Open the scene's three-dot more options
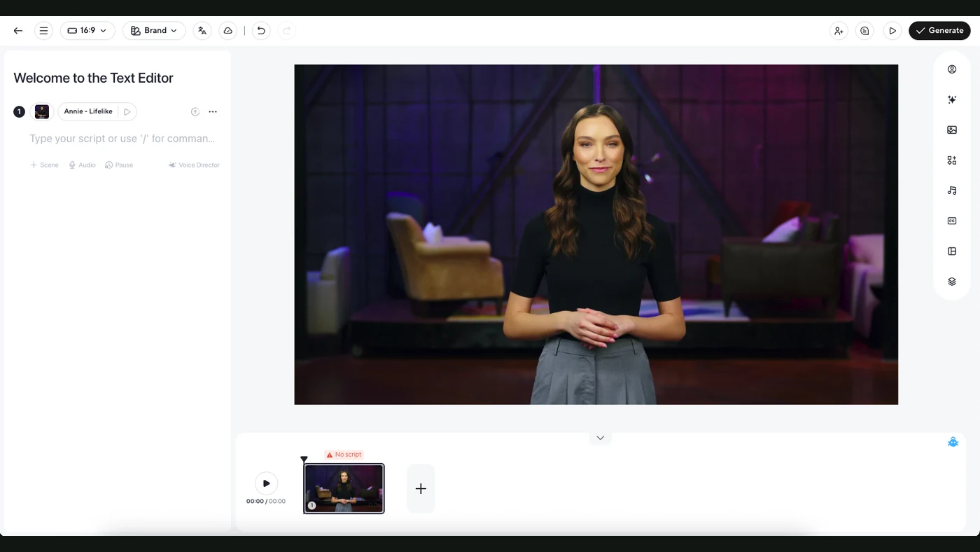 (213, 111)
